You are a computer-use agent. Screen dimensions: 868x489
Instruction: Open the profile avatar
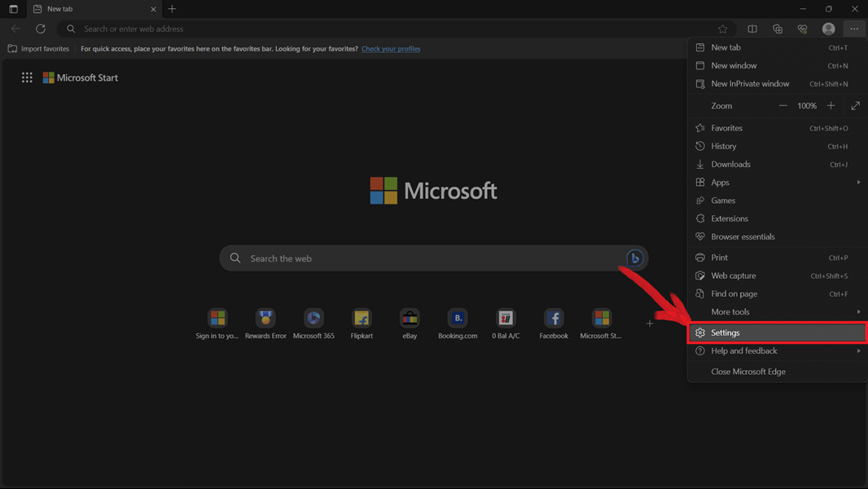coord(829,29)
